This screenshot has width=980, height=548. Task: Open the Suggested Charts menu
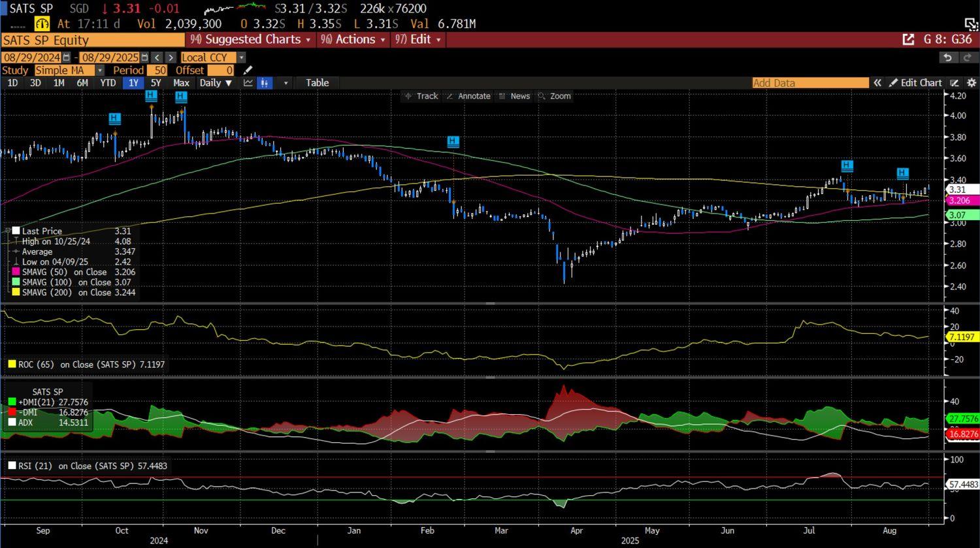tap(251, 39)
